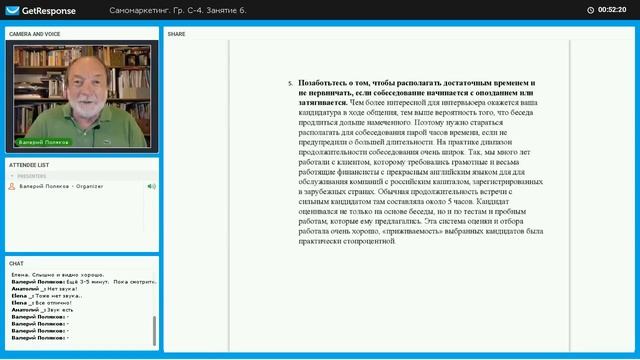Click the GetResponse envelope logo icon
The height and width of the screenshot is (360, 640).
[x=12, y=10]
